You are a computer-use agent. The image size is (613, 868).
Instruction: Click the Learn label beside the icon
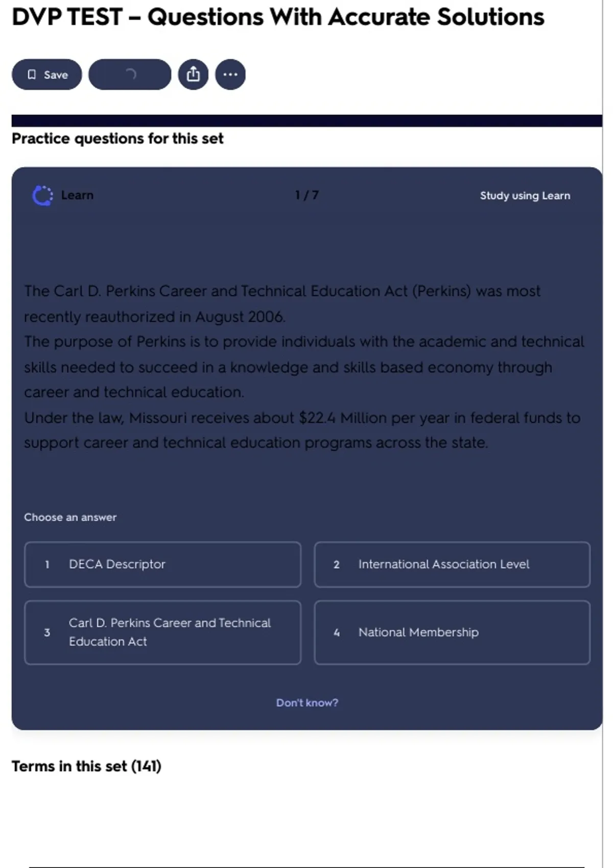point(77,196)
